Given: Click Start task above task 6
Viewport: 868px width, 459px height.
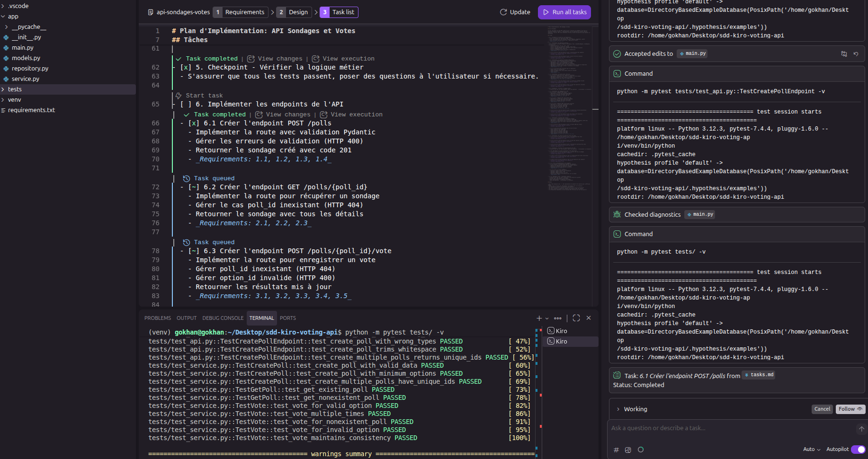Looking at the screenshot, I should [204, 96].
